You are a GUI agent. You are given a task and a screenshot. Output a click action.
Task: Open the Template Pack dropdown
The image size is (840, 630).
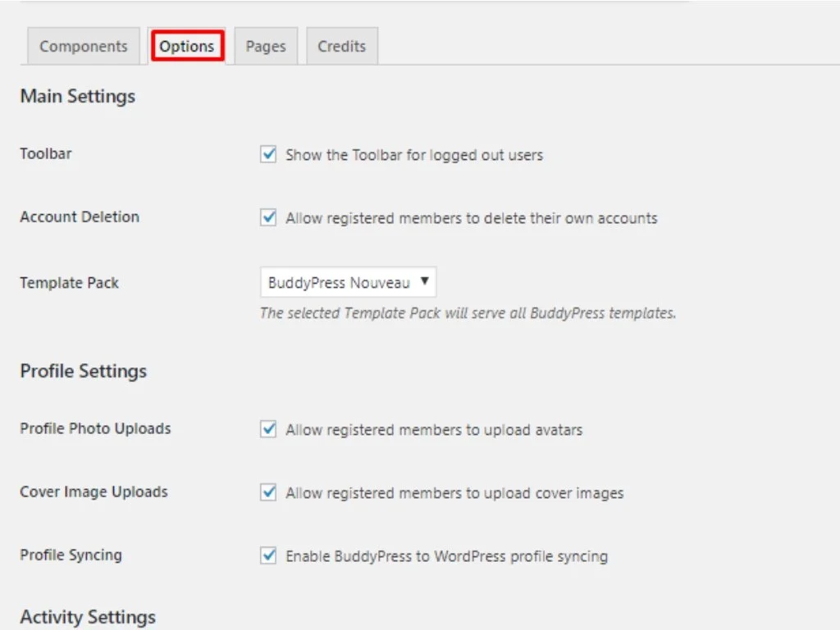pos(348,282)
